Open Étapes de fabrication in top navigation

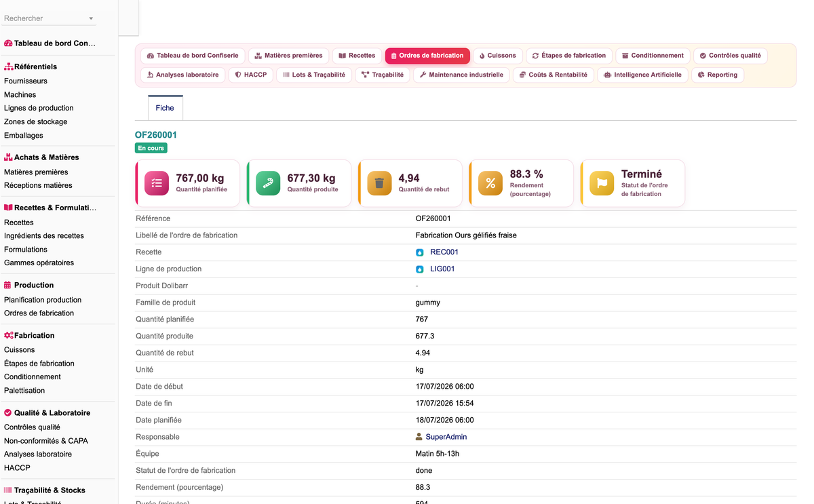pos(569,56)
